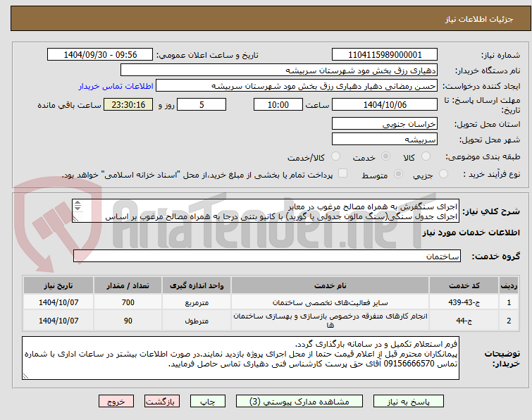Click the announcement date field 1404/09/30 - 09:56
The height and width of the screenshot is (420, 532).
tap(100, 55)
